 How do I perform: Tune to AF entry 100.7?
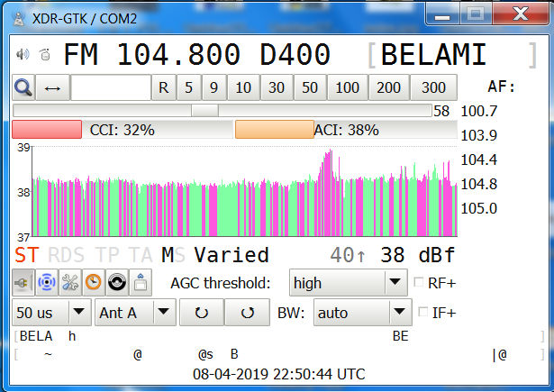pyautogui.click(x=478, y=111)
